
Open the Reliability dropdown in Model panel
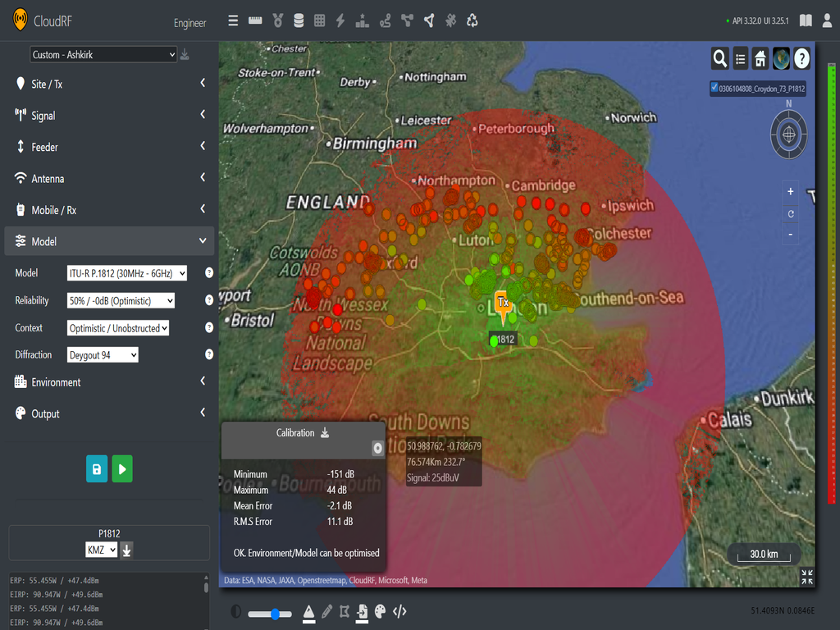[x=120, y=300]
